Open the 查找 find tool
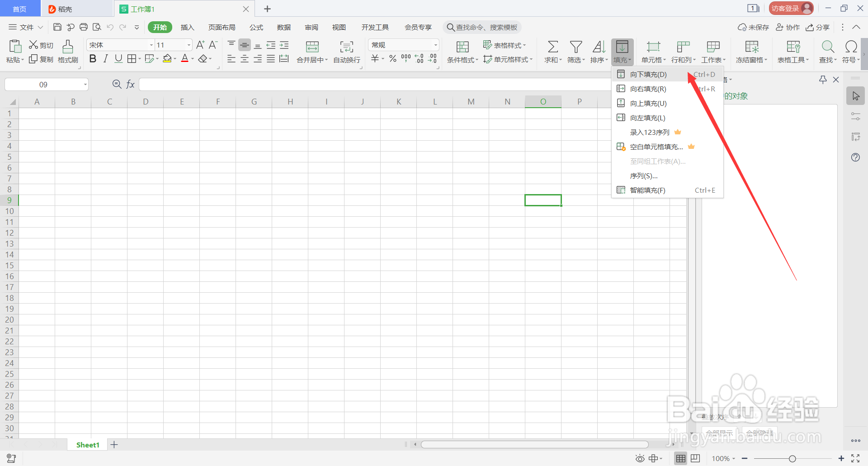This screenshot has height=466, width=868. (827, 51)
